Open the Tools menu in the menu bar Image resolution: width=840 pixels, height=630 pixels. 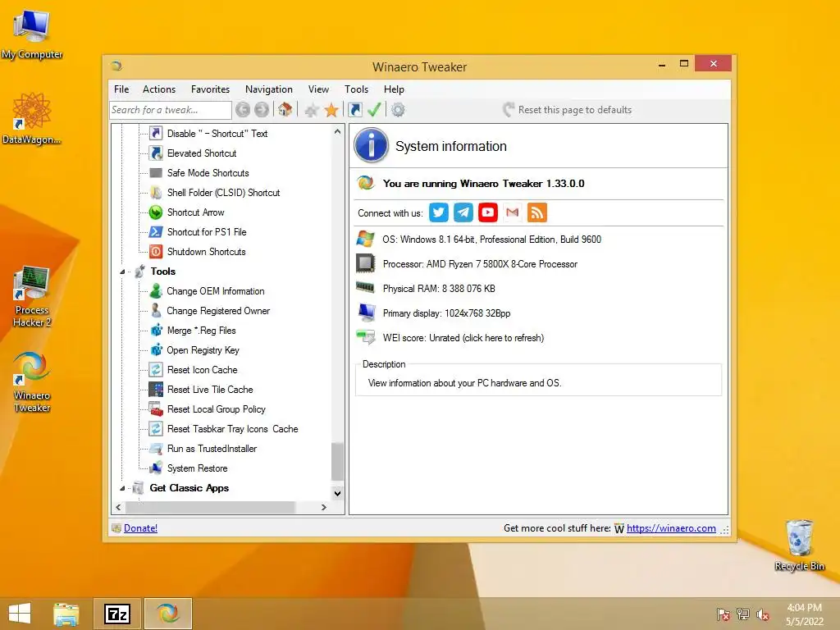pos(356,89)
